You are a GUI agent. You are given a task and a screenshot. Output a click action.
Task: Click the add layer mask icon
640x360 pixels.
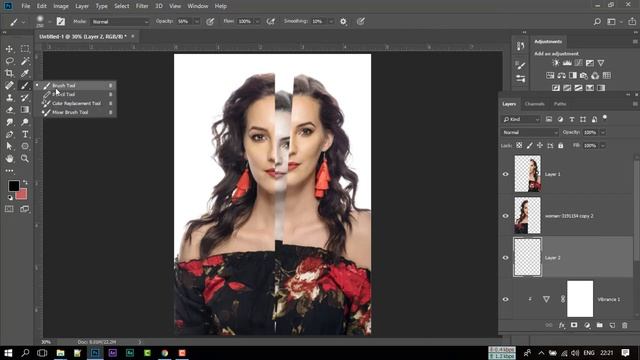click(x=574, y=325)
